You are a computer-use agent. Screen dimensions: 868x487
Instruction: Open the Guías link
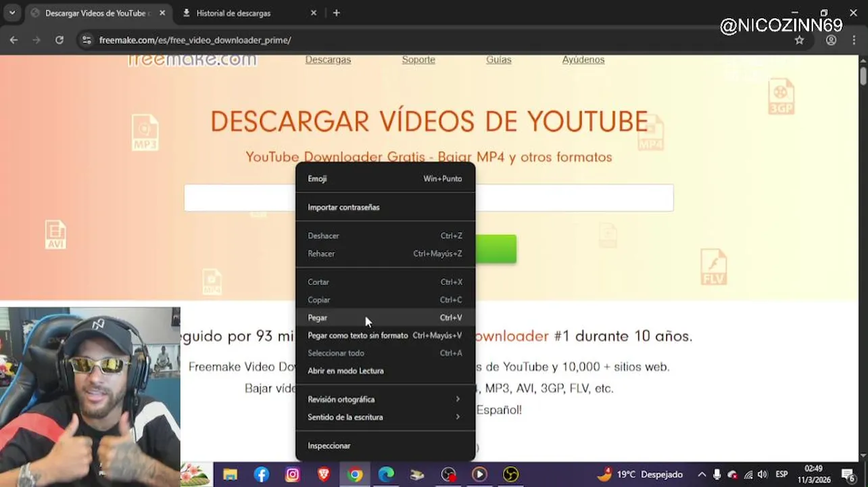499,60
